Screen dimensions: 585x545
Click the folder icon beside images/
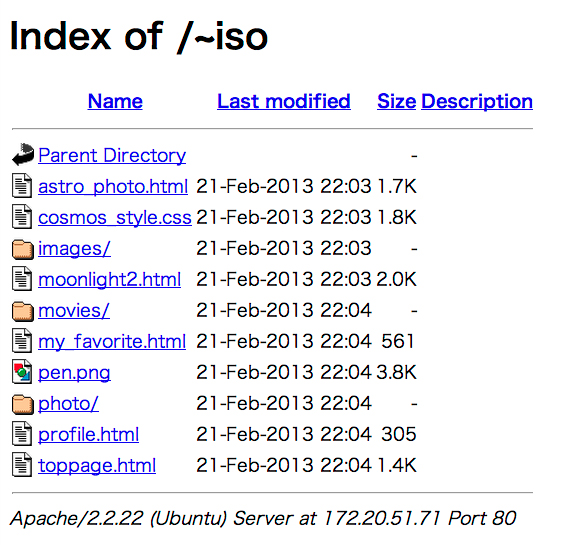tap(22, 249)
